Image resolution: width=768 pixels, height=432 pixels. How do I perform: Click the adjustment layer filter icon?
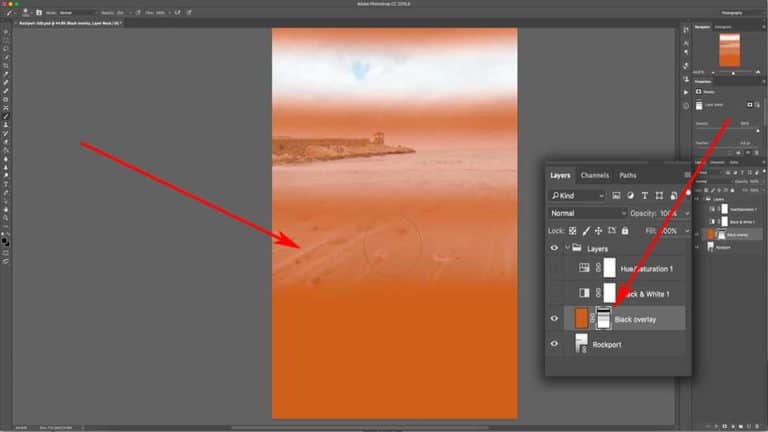pyautogui.click(x=631, y=195)
